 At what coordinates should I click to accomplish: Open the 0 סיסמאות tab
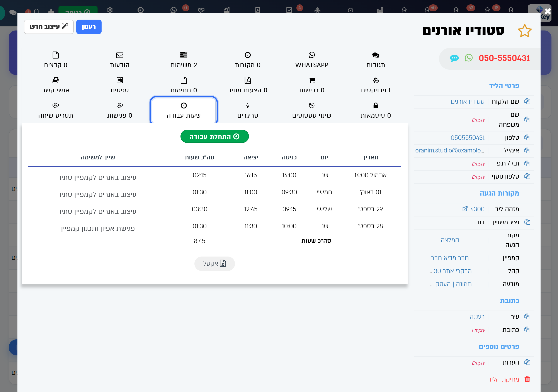376,110
